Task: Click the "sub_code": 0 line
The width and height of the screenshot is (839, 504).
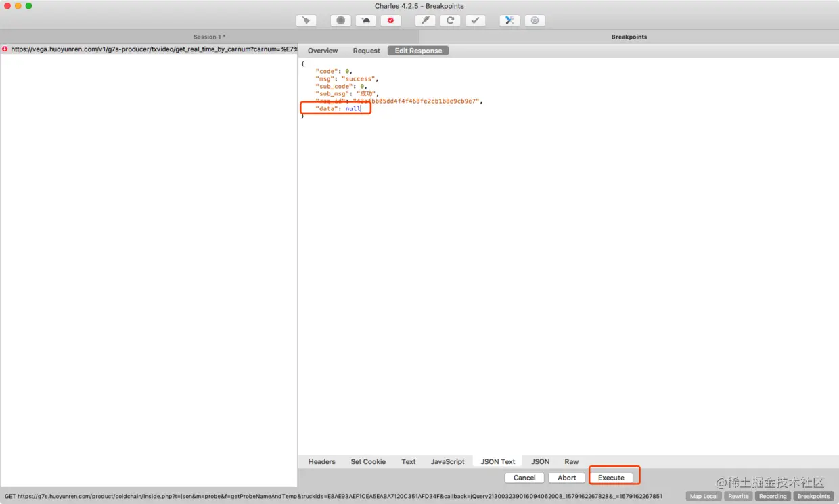Action: point(341,86)
